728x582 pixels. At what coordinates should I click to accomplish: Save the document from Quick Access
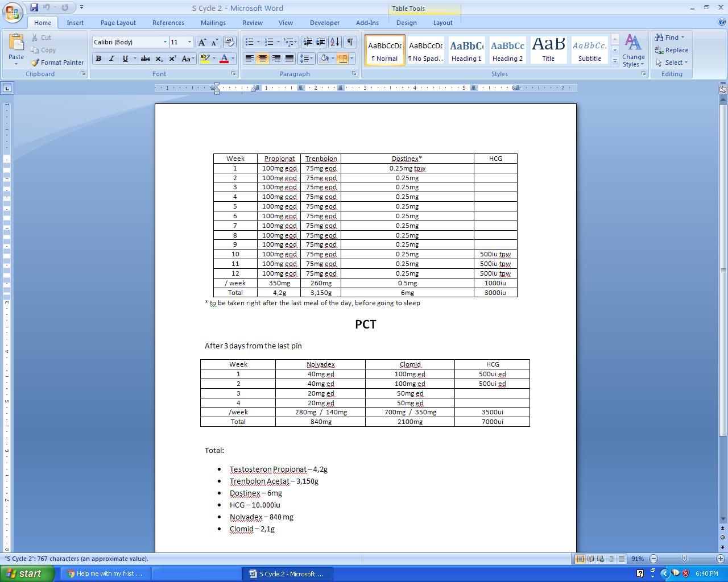coord(34,7)
